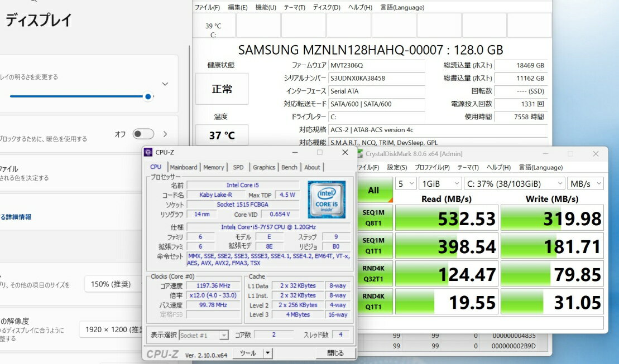Open the プロファイル(P) menu in CrystalDiskMark
This screenshot has width=619, height=364.
pos(432,167)
